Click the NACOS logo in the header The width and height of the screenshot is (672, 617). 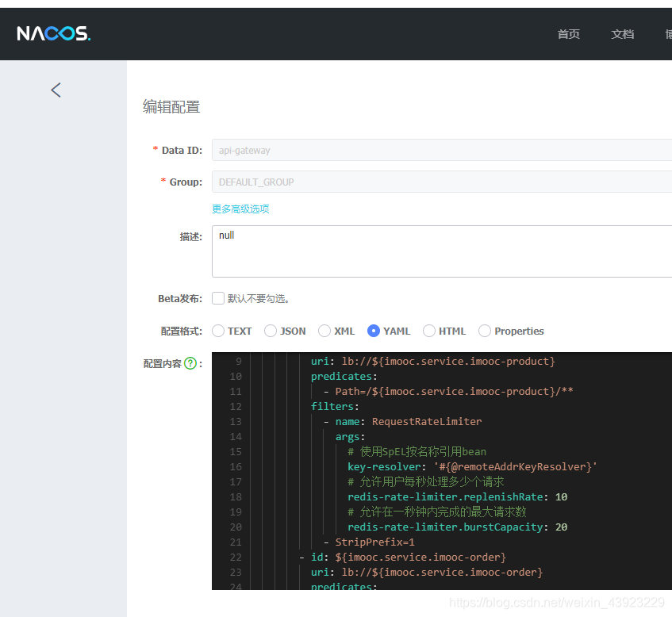click(x=54, y=33)
